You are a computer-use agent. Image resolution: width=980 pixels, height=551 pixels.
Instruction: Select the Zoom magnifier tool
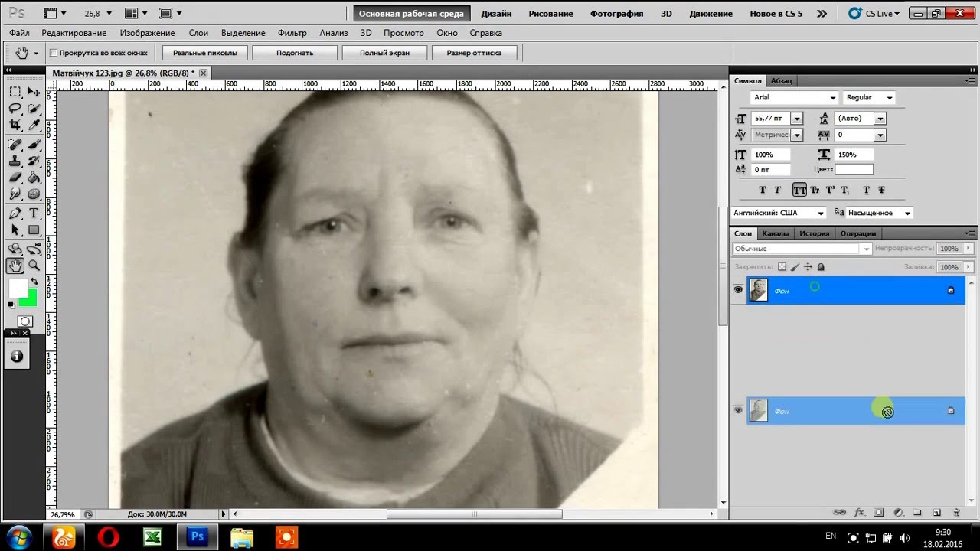coord(34,266)
